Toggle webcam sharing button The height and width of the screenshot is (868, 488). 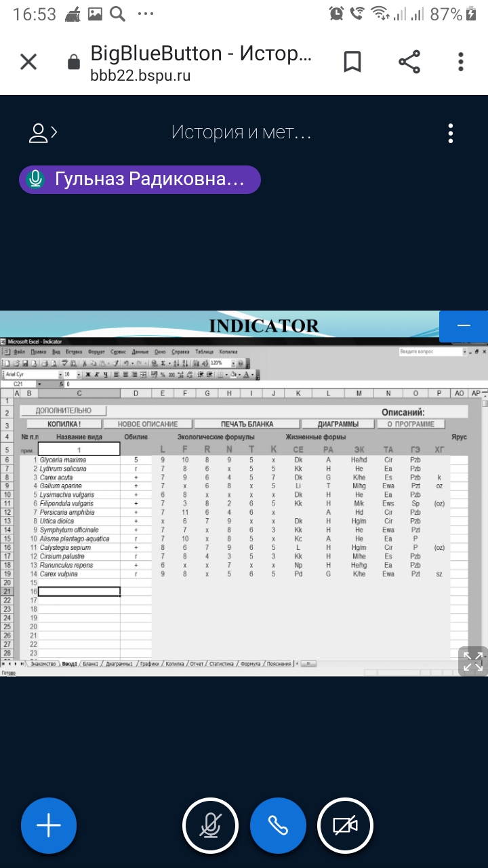coord(346,825)
